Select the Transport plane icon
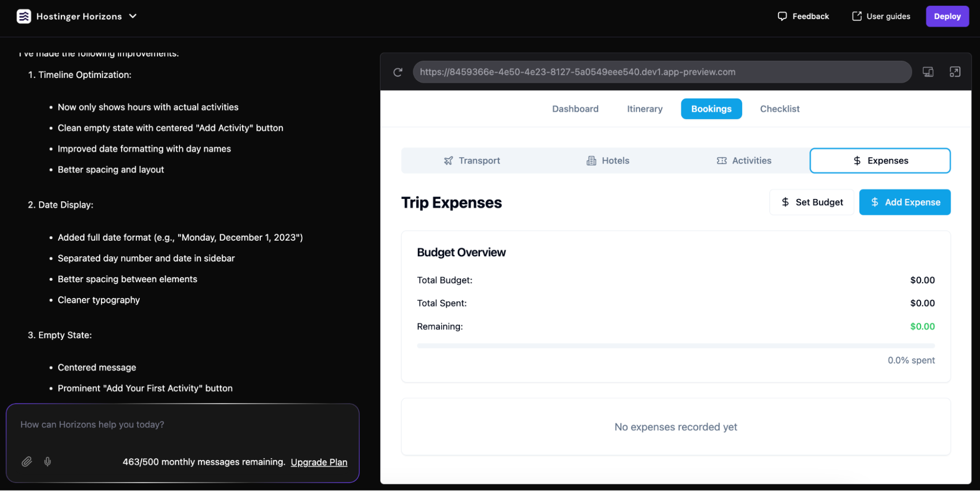 coord(449,160)
